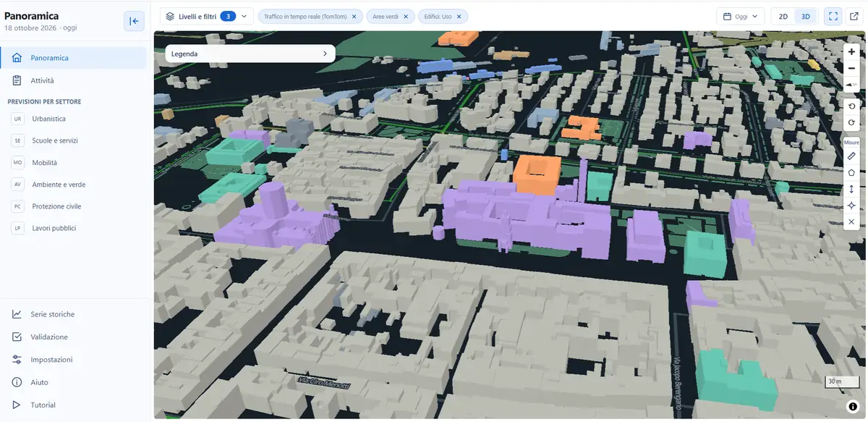Image resolution: width=868 pixels, height=422 pixels.
Task: Open the Aiuto help page
Action: pyautogui.click(x=73, y=382)
